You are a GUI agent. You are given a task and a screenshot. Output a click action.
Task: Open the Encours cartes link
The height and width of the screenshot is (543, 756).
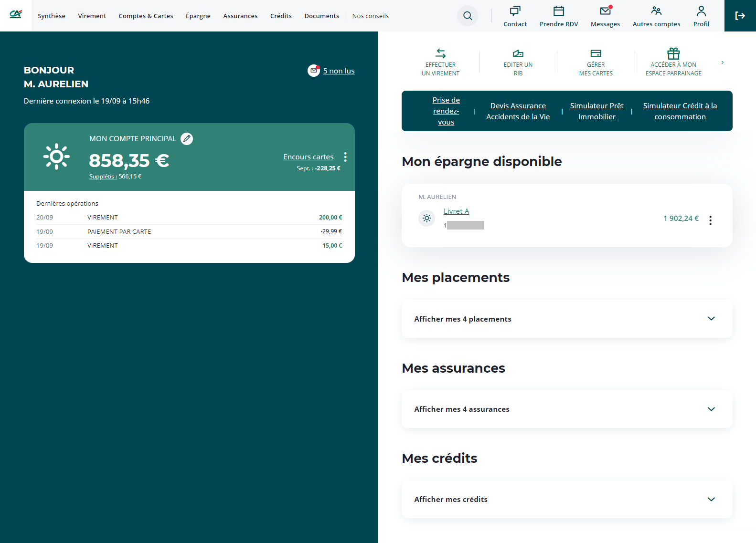click(x=308, y=157)
